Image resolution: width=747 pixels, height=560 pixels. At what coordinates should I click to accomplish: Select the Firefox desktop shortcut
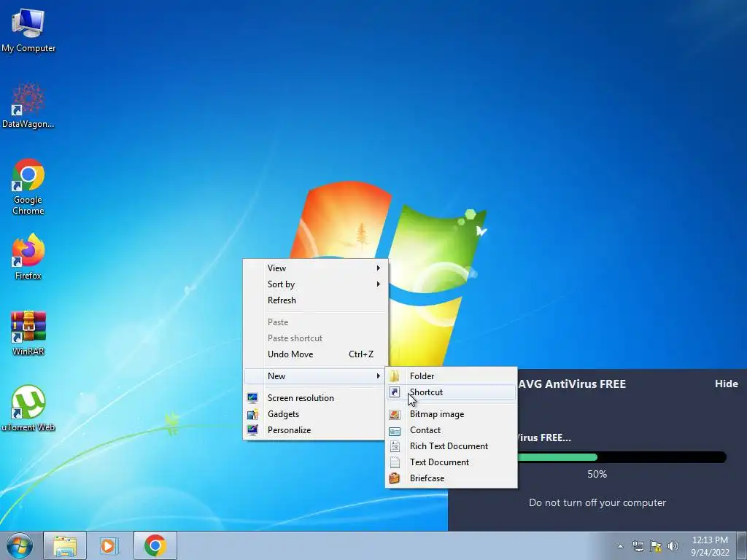(28, 256)
